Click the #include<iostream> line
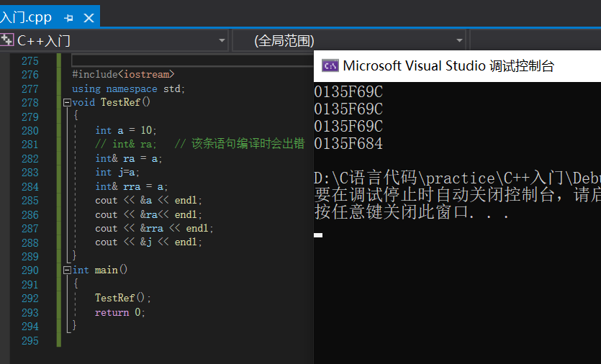Image resolution: width=601 pixels, height=364 pixels. [123, 74]
